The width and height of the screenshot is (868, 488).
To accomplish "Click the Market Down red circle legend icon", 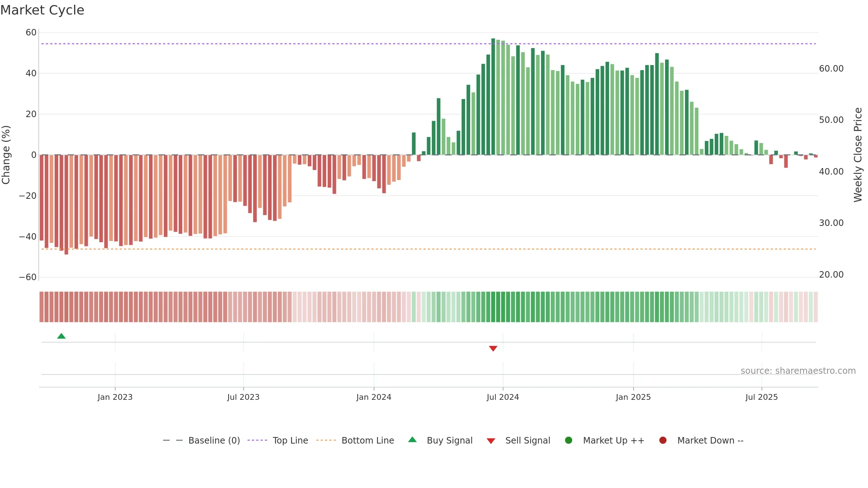I will (x=663, y=440).
